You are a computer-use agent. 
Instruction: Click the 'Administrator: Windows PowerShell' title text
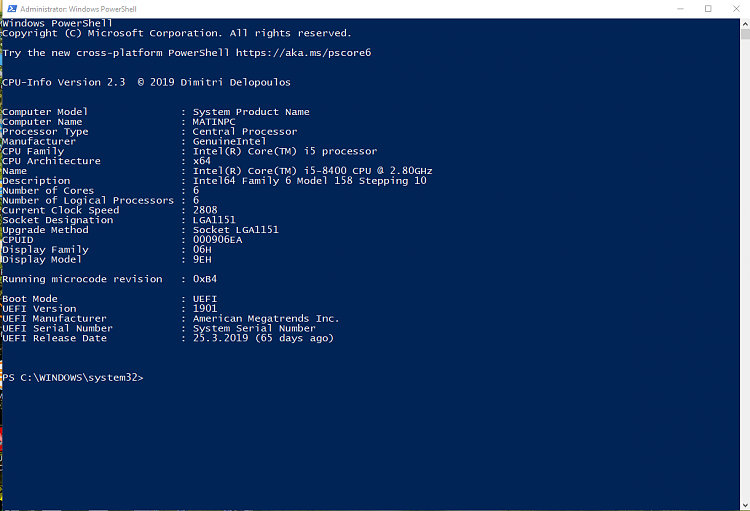point(78,9)
